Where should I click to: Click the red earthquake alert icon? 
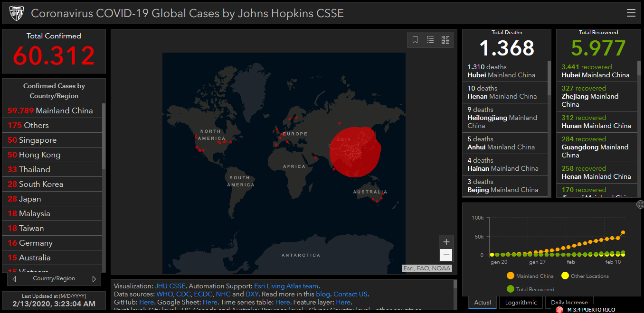[x=559, y=310]
